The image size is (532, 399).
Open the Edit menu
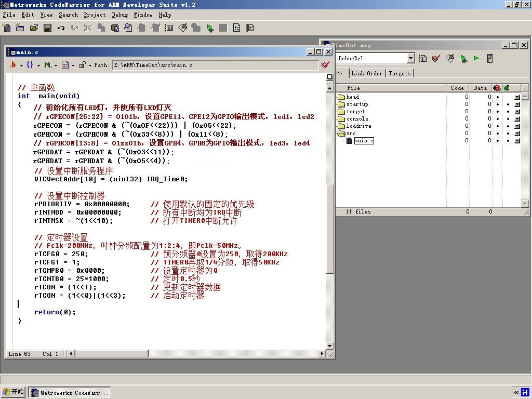(x=28, y=15)
